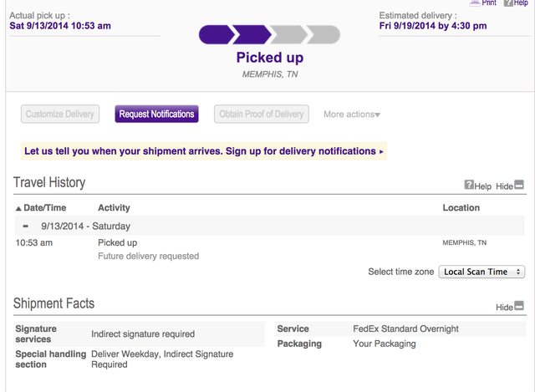Open the Help icon at page top
The width and height of the screenshot is (535, 392).
point(508,3)
